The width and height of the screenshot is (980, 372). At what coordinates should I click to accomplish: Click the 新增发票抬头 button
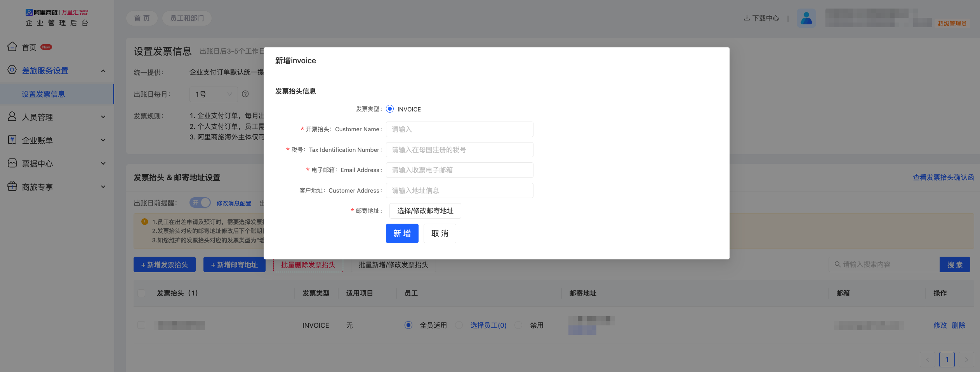[x=165, y=264]
